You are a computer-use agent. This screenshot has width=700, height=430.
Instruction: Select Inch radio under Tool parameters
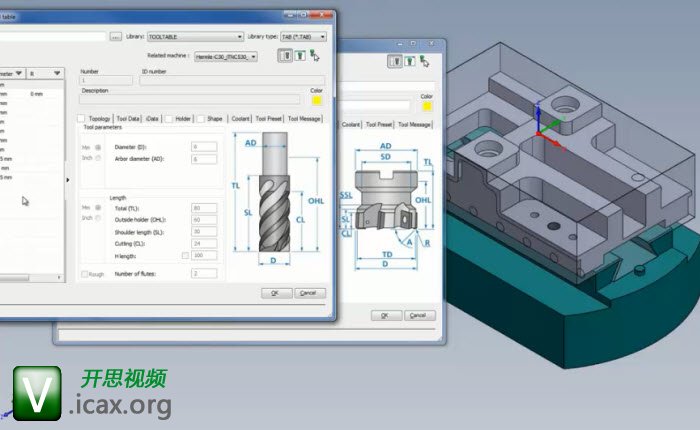(x=98, y=158)
